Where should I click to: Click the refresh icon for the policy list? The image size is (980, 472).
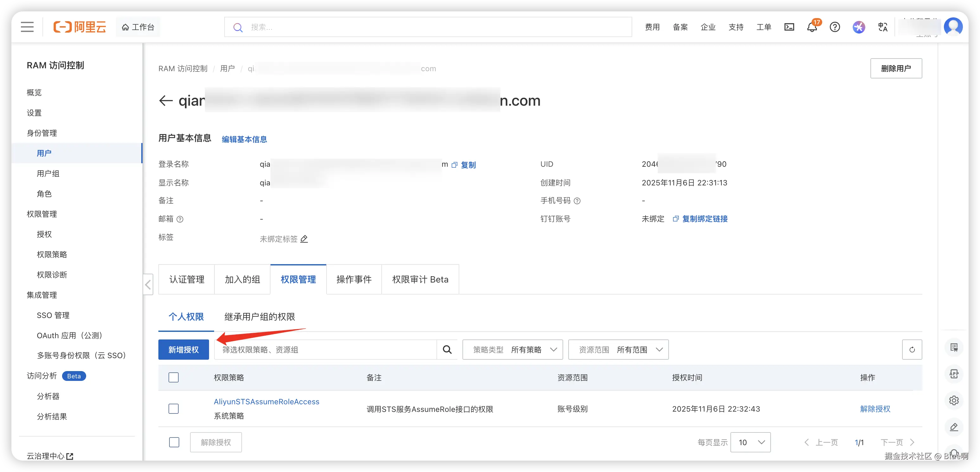coord(912,350)
